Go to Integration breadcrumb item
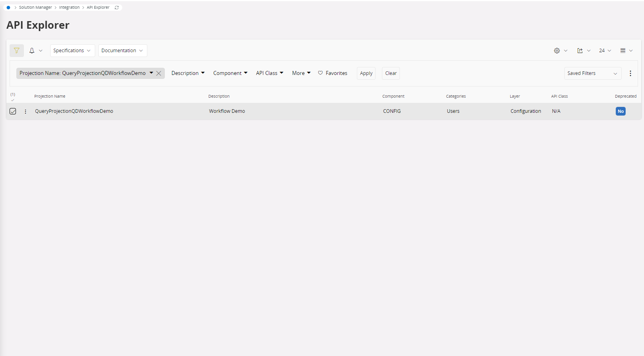The height and width of the screenshot is (356, 644). (x=69, y=8)
